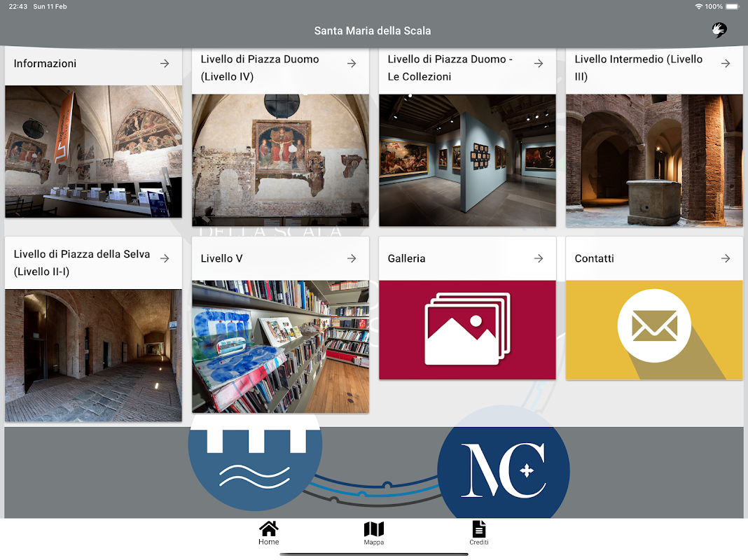
Task: Tap the Galleria pictures icon tile
Action: point(467,330)
